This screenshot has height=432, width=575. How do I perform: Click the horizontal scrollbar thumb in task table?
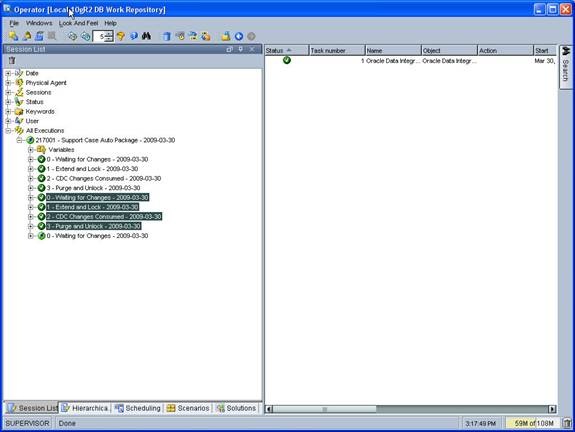coord(325,409)
